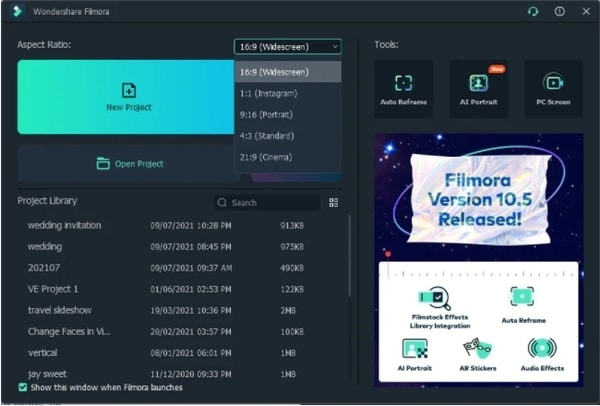This screenshot has height=406, width=600.
Task: Select the wedding project row
Action: tap(182, 247)
